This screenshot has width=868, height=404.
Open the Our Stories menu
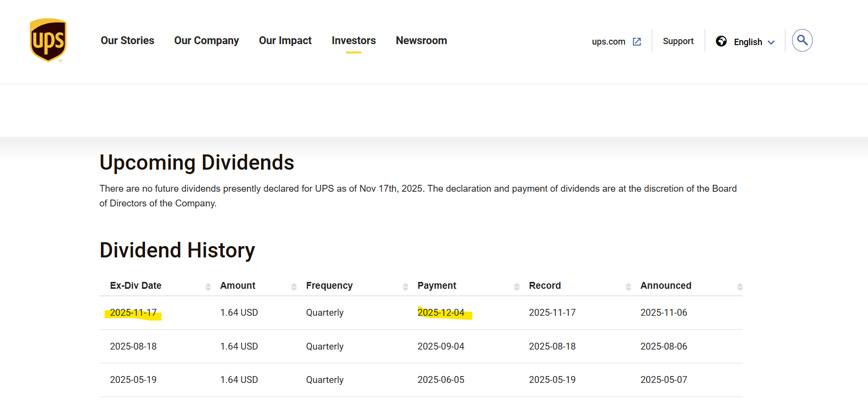127,41
